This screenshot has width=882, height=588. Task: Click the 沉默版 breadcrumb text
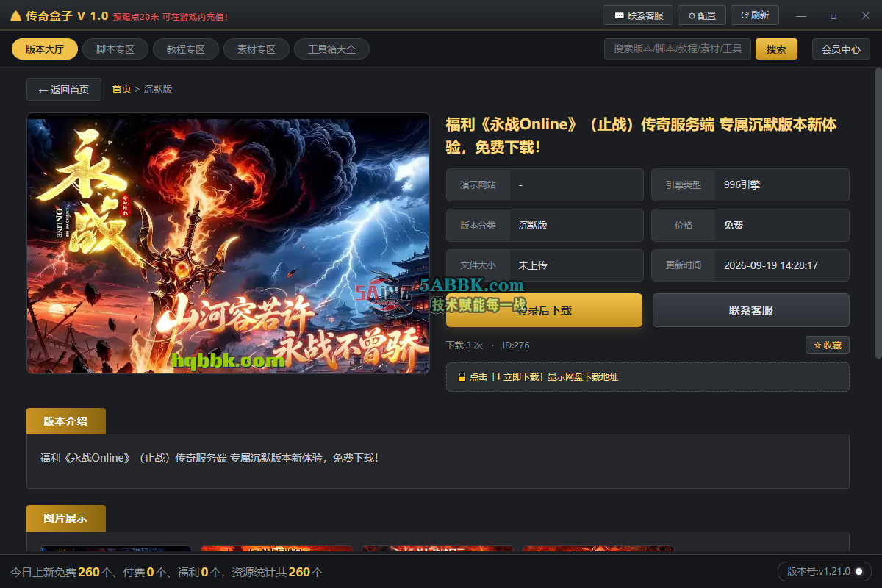(158, 89)
